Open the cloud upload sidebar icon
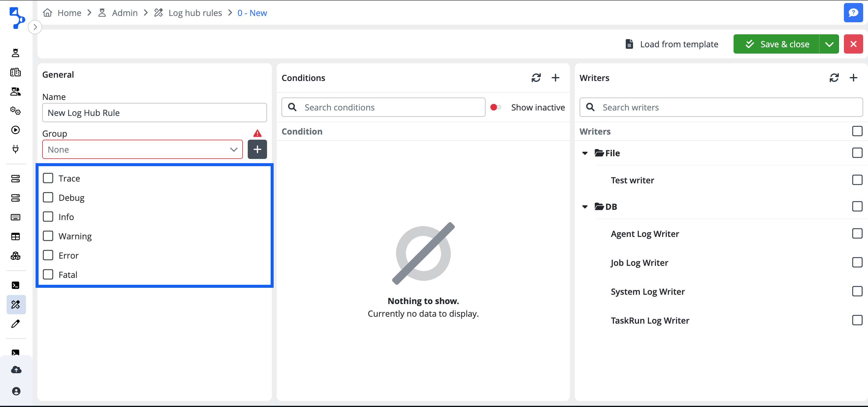Viewport: 868px width, 407px height. pos(16,370)
